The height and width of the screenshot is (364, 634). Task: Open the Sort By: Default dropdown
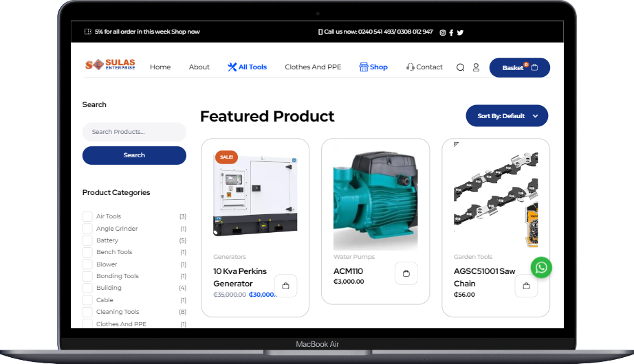(507, 116)
